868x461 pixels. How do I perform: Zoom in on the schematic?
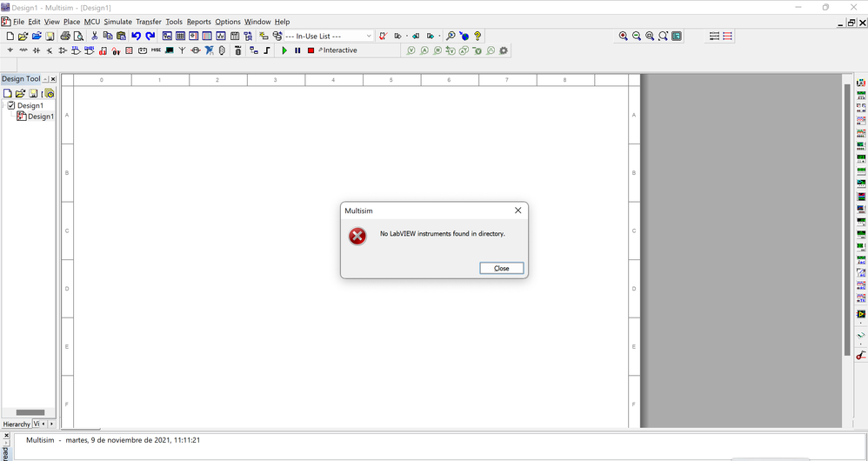pyautogui.click(x=624, y=36)
